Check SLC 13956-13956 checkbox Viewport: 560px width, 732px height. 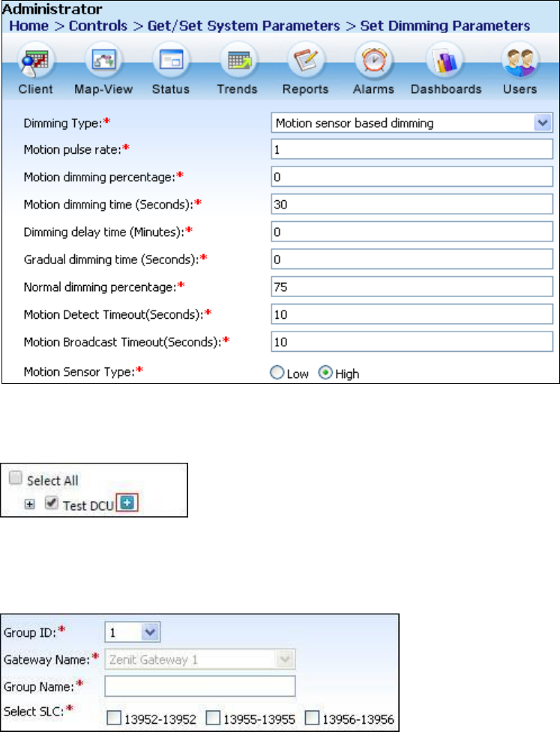point(312,718)
